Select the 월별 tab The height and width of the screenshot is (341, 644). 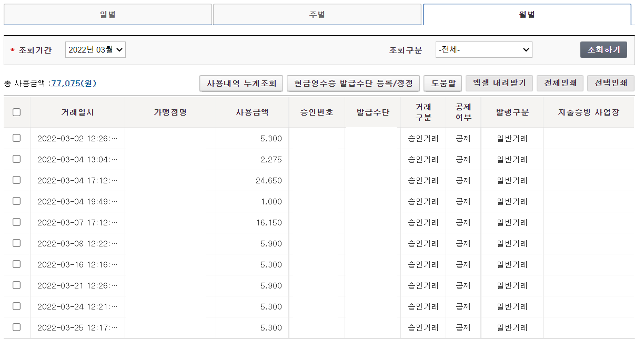(527, 14)
